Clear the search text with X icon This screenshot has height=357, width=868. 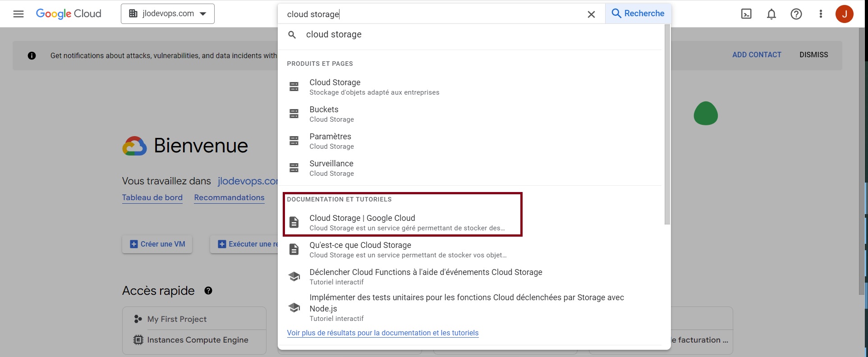(x=591, y=14)
